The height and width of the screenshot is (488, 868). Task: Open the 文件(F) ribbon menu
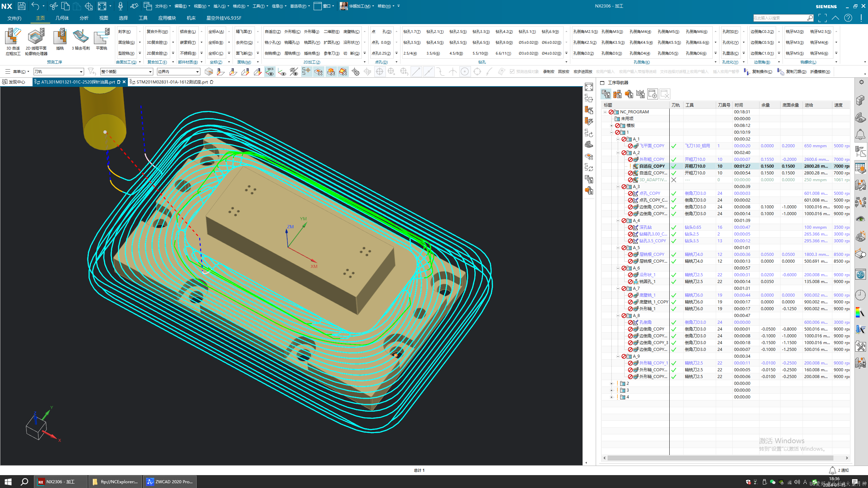click(14, 18)
